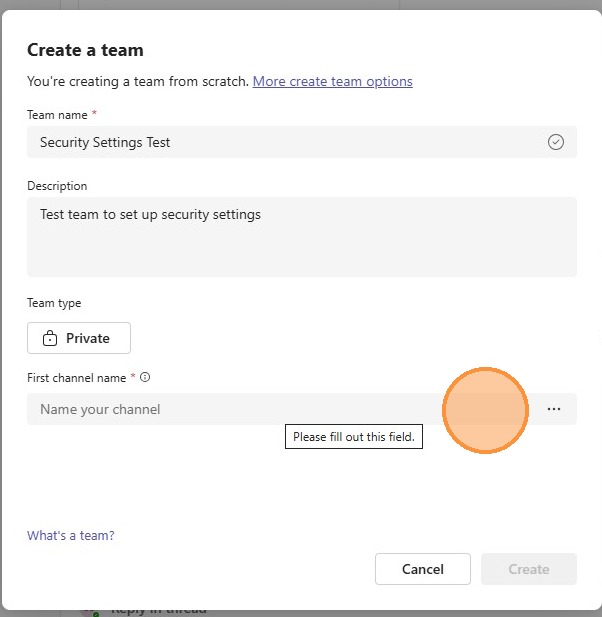
Task: Open the ellipsis options in channel field
Action: coord(554,409)
